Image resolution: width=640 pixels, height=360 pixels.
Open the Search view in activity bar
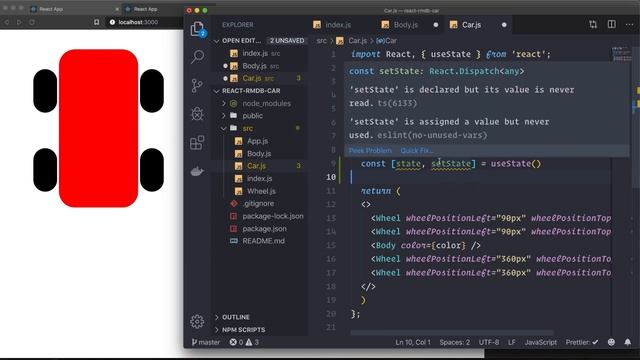(197, 57)
